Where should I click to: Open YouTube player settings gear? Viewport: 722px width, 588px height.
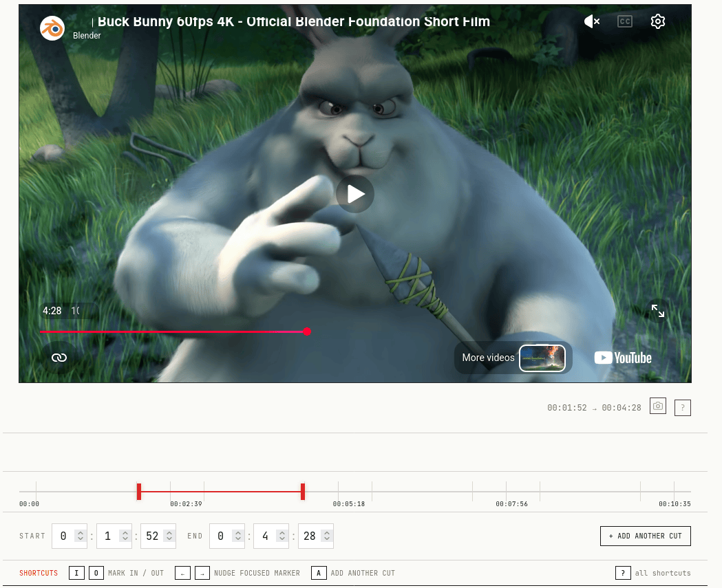click(x=658, y=21)
